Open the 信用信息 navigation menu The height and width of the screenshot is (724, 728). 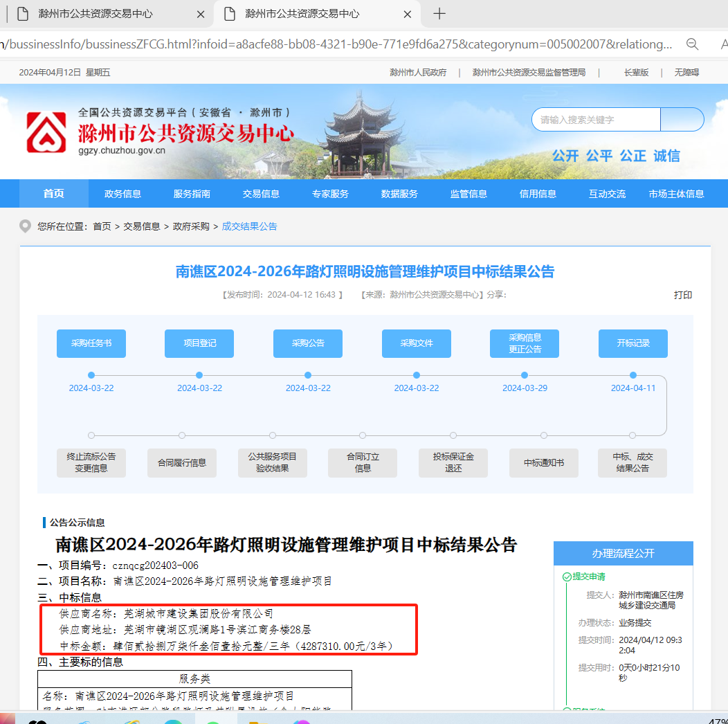(x=538, y=194)
